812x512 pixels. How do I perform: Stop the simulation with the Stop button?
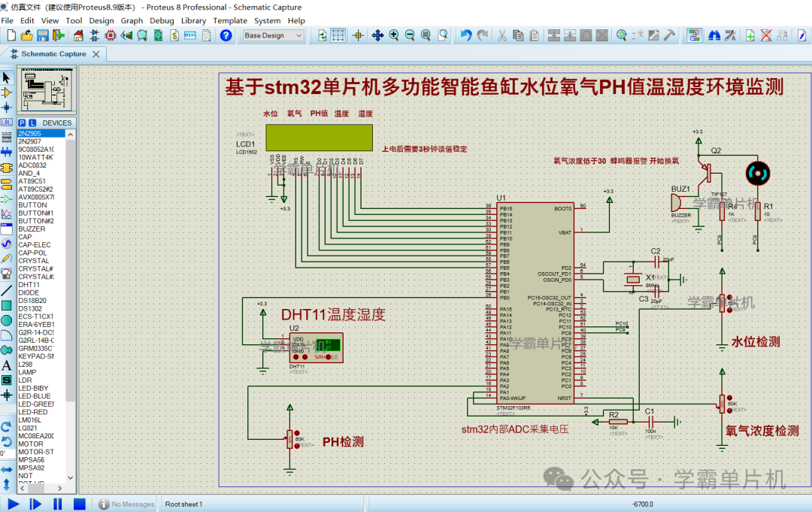click(79, 504)
